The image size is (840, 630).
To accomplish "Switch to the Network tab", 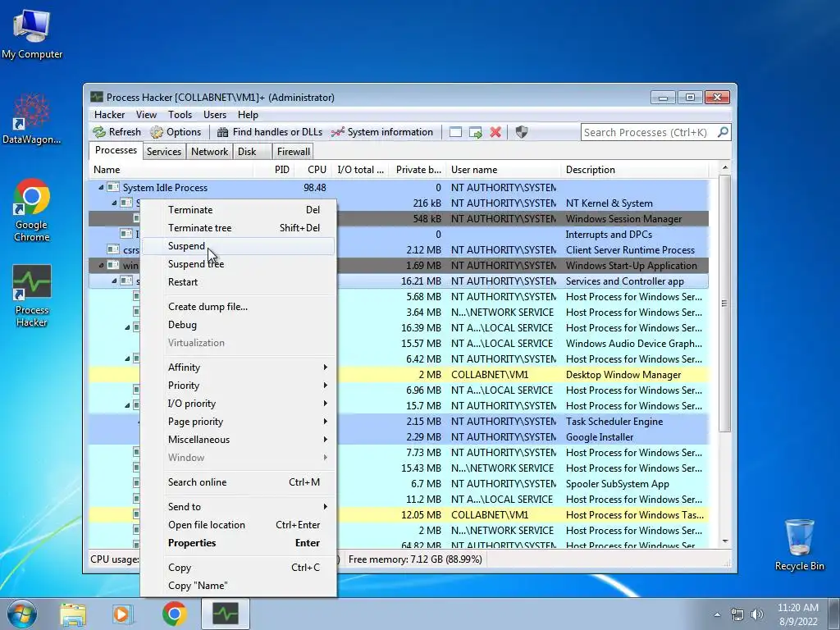I will coord(209,152).
